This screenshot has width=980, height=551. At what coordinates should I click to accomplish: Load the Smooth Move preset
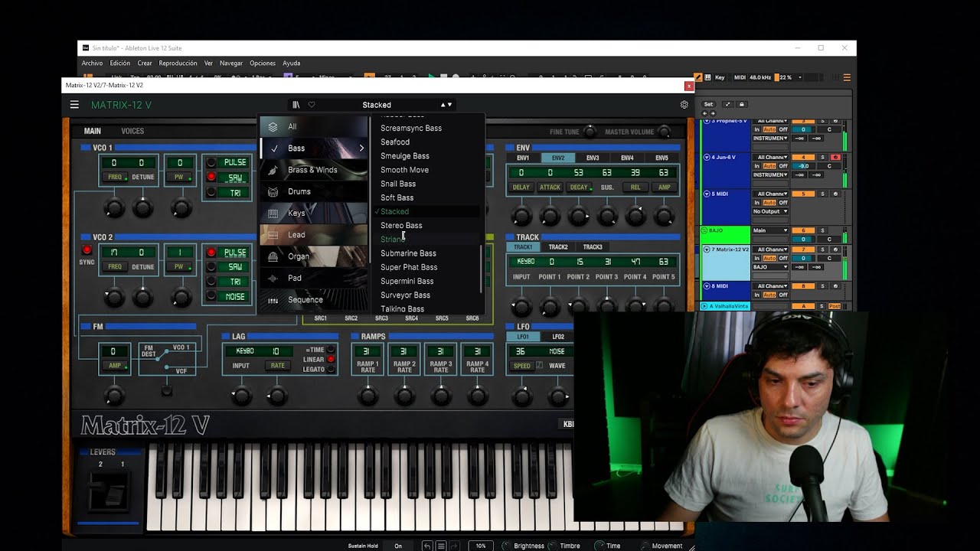coord(404,170)
